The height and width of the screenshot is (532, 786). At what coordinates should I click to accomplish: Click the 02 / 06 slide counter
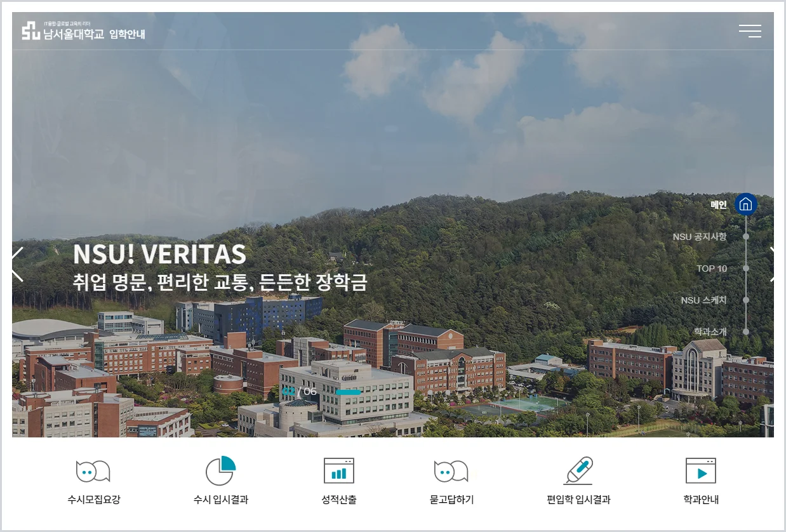(299, 392)
